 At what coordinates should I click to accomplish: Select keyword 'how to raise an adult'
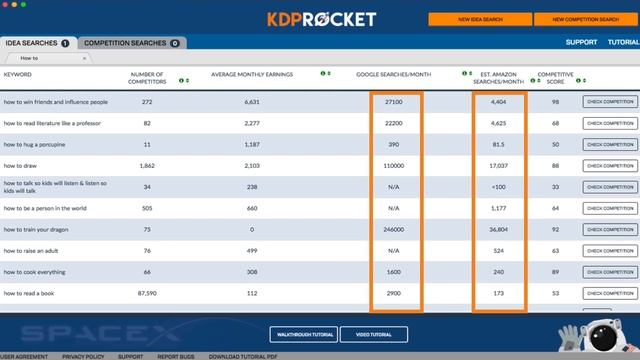click(x=31, y=251)
